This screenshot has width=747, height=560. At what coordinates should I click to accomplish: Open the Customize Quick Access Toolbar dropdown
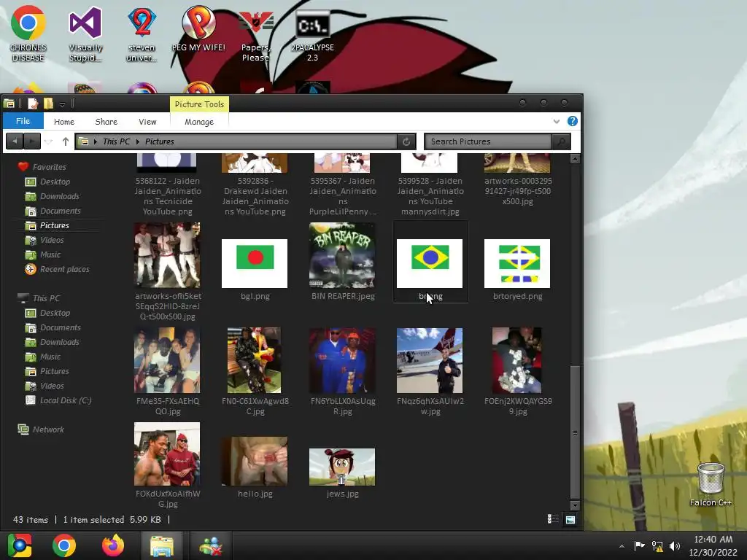[x=63, y=104]
